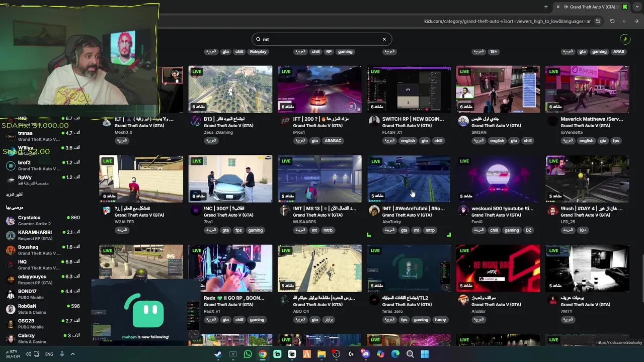The image size is (644, 362).
Task: Open odayyouyou channel in the sidebar
Action: (43, 280)
